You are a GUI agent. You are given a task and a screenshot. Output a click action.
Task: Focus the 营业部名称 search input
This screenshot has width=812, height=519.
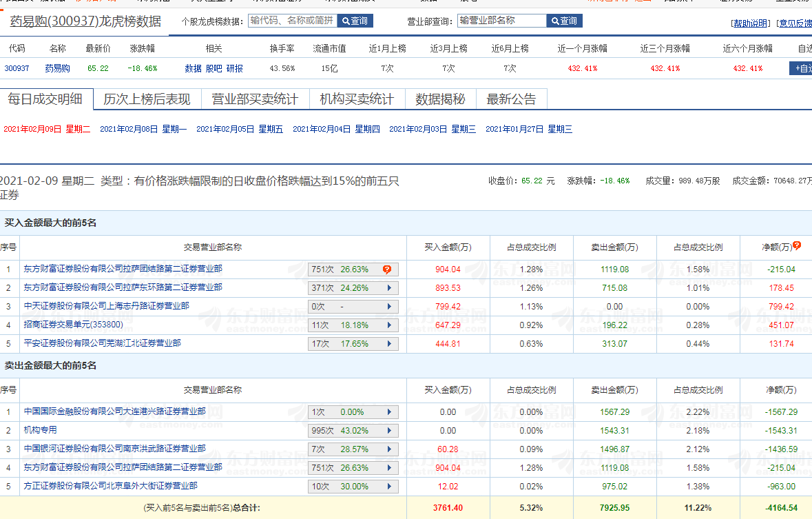click(502, 21)
